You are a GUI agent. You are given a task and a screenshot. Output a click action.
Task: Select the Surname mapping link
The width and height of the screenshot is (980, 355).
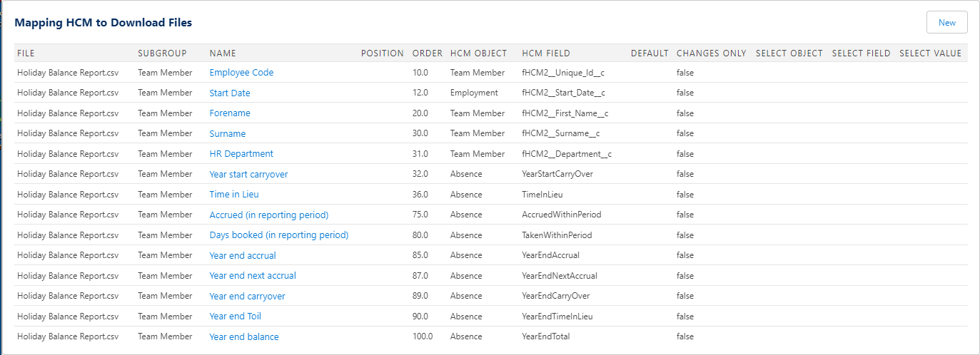(228, 134)
